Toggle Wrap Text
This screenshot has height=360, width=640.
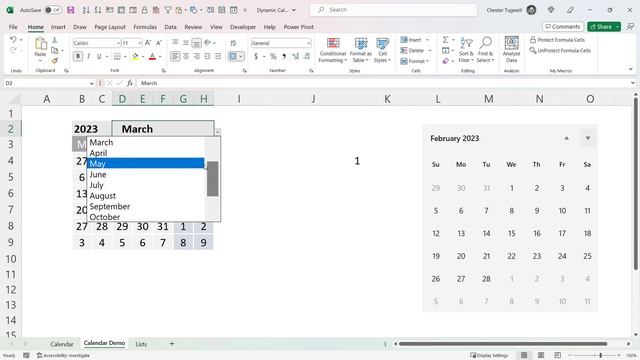233,43
